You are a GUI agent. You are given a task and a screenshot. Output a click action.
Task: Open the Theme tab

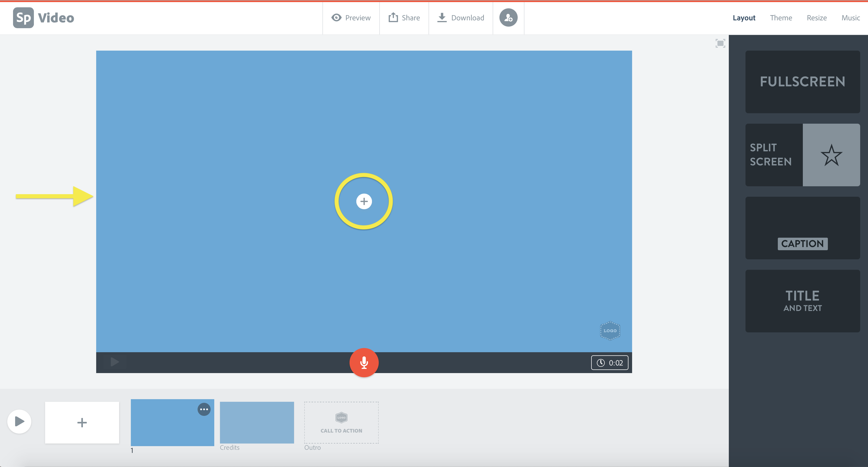[781, 18]
